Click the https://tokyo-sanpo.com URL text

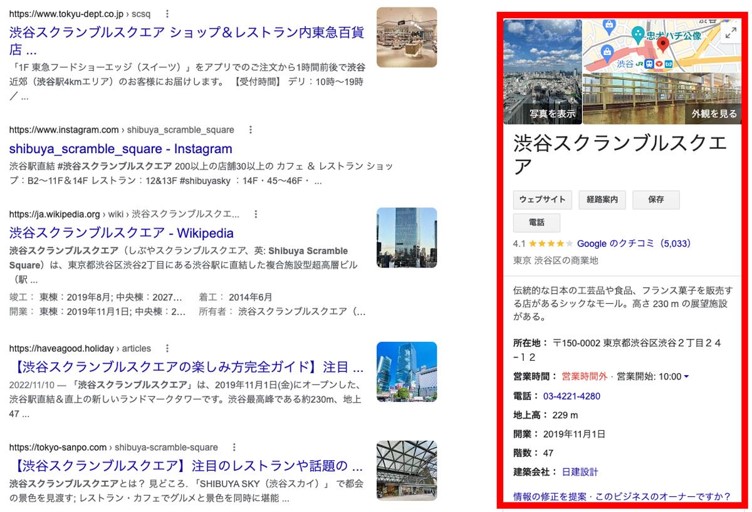(x=58, y=447)
